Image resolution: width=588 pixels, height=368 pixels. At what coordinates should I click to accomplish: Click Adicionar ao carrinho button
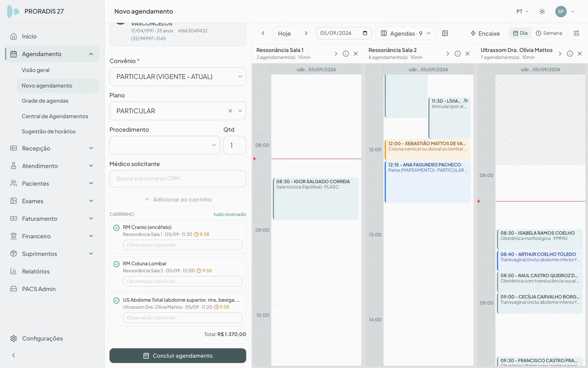(x=178, y=199)
